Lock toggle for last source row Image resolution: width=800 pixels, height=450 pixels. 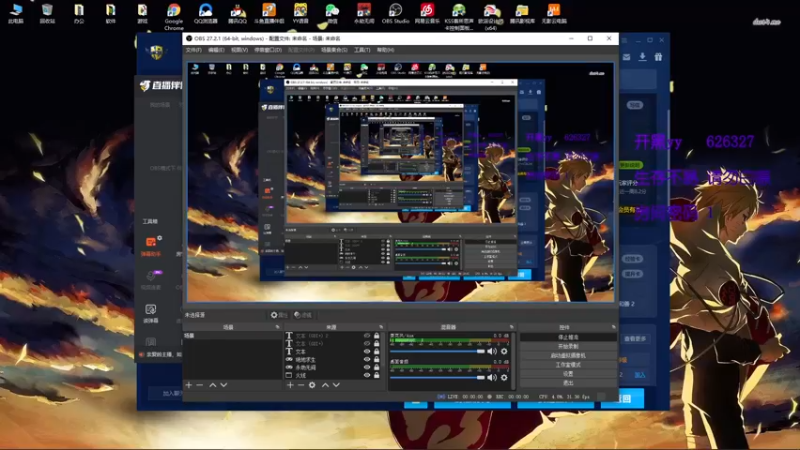pos(377,375)
